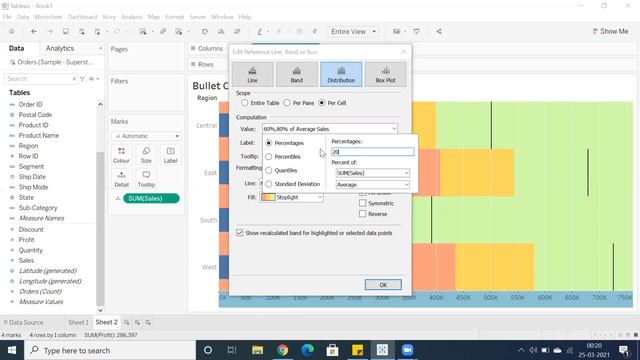Select the Entire Table scope radio button
Screen dimensions: 640x360
[244, 103]
